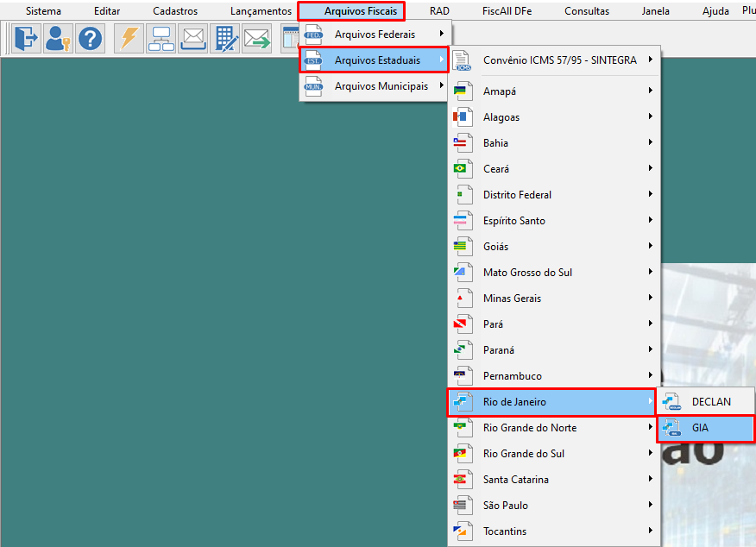Screen dimensions: 756x547
Task: Click the Arquivos Estaduais EST icon
Action: (313, 60)
